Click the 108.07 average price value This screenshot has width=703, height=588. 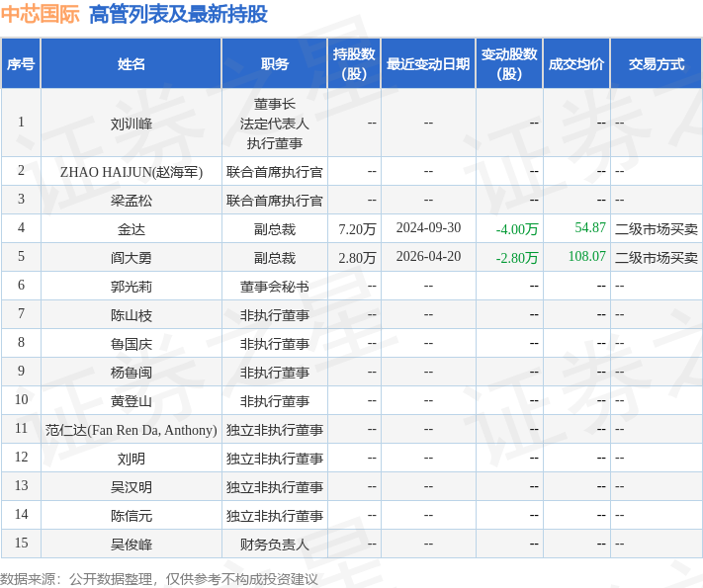pyautogui.click(x=586, y=257)
